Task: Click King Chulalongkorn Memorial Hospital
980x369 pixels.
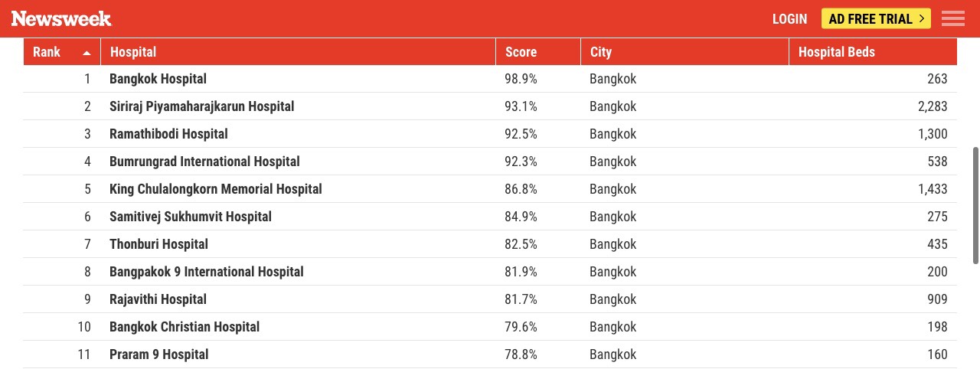Action: 215,189
